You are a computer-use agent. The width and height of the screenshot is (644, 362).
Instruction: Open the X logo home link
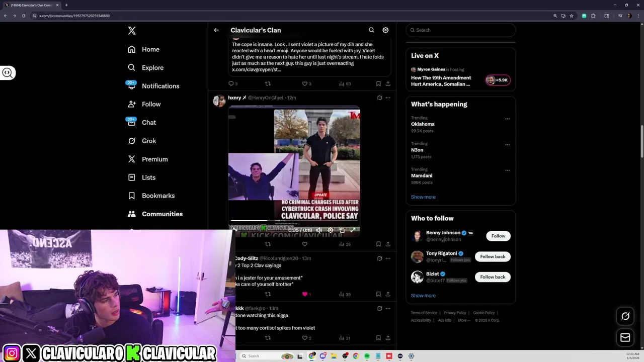point(132,31)
